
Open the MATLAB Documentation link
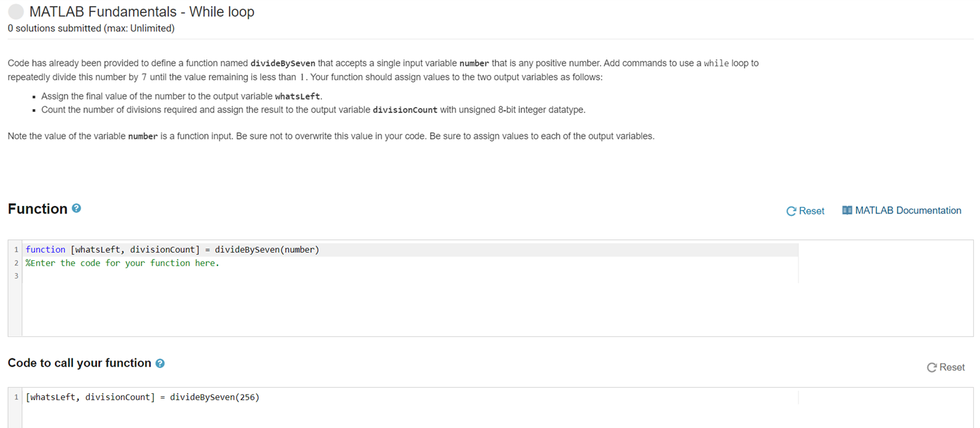click(x=901, y=210)
